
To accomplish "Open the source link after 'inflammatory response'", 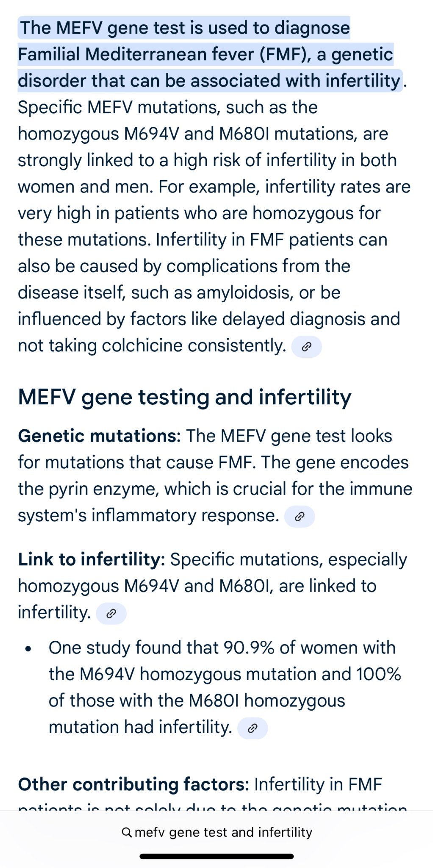I will tap(300, 516).
